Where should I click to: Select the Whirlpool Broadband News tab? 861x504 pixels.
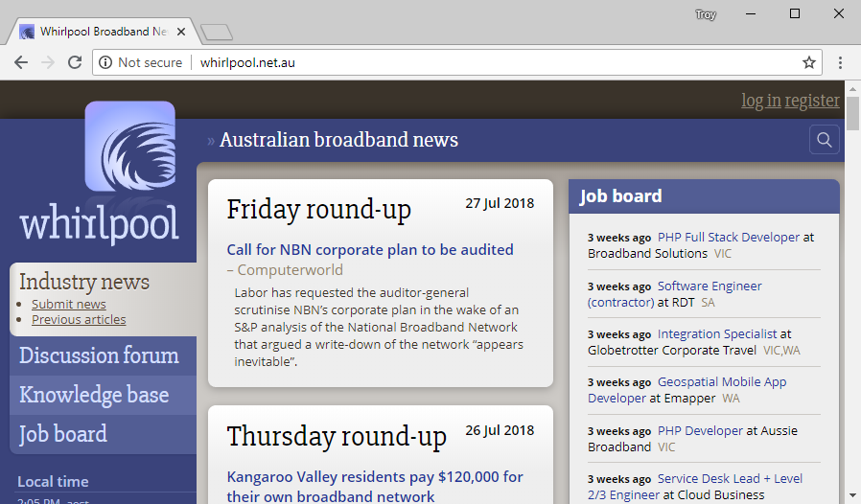click(x=105, y=32)
